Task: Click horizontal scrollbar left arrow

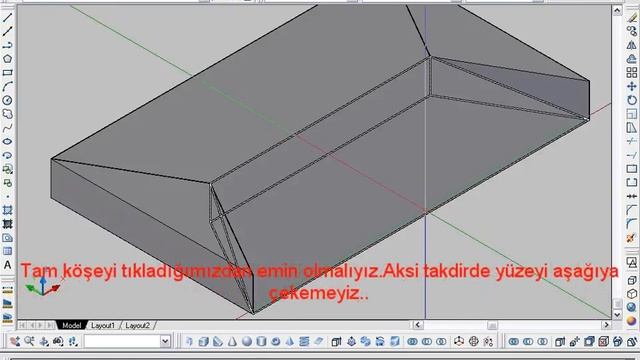Action: click(x=417, y=325)
